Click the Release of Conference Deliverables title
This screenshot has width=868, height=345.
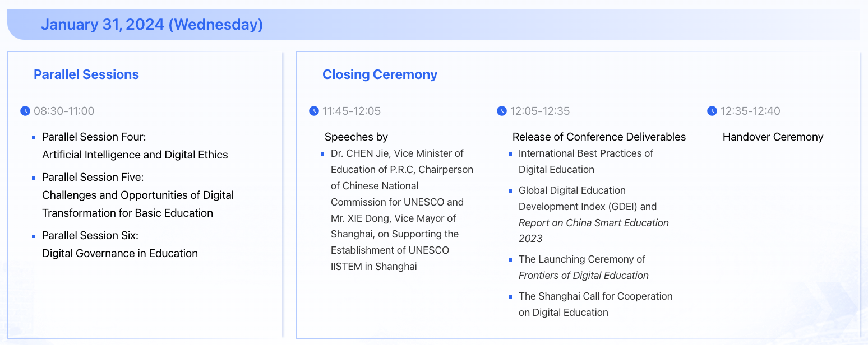[599, 137]
